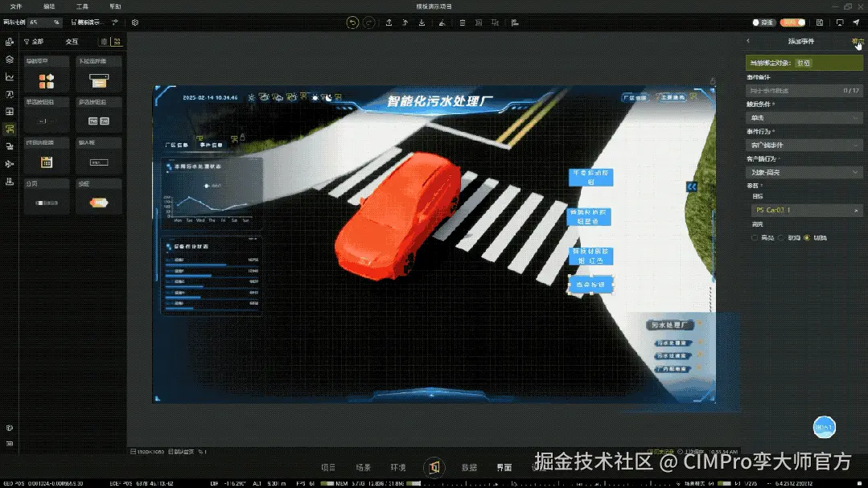
Task: Open the fourth menu in the menu bar
Action: 115,6
